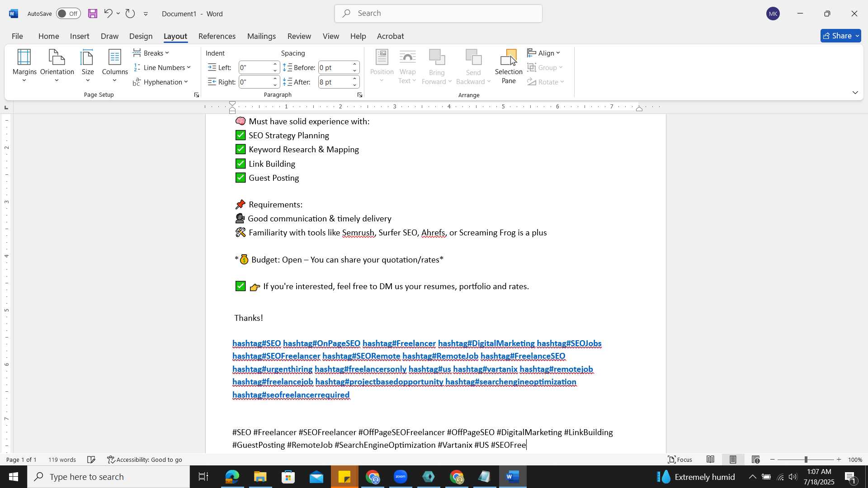
Task: Open the Acrobat tab
Action: [391, 36]
